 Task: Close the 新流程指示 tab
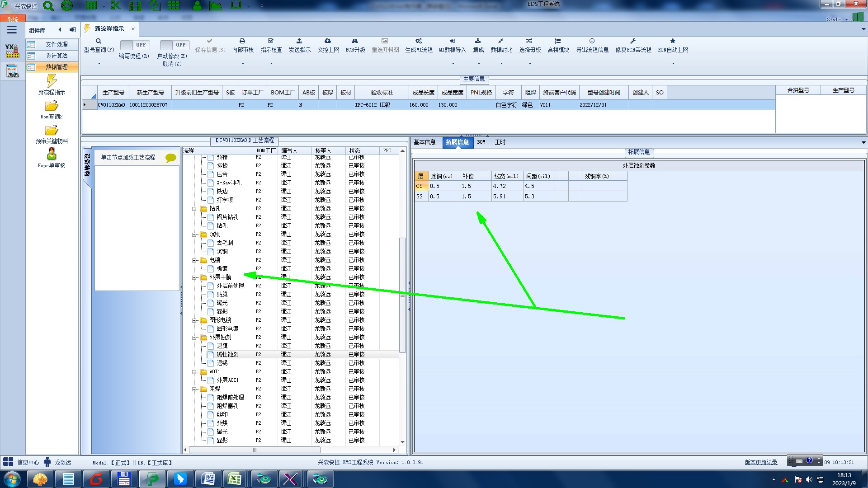tap(133, 29)
